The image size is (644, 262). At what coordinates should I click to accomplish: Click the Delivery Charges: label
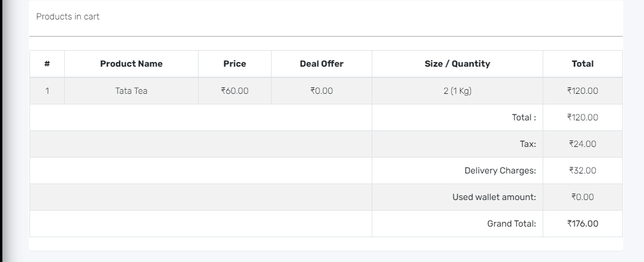[x=500, y=171]
